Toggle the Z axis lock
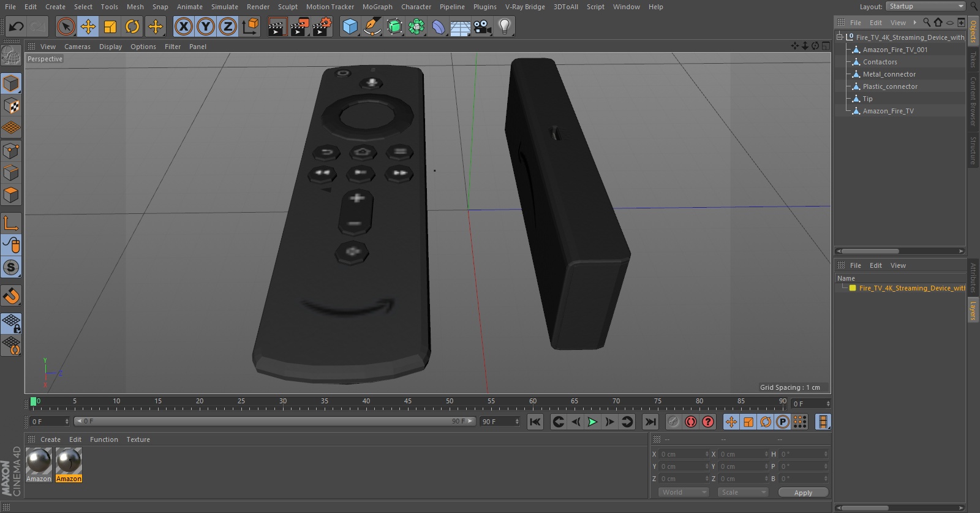Screen dimensions: 980x513 (228, 26)
